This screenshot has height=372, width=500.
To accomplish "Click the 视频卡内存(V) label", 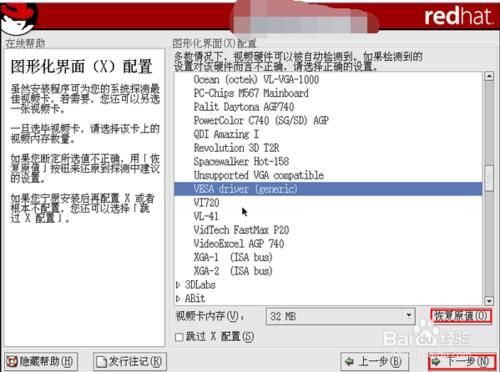I will click(210, 316).
